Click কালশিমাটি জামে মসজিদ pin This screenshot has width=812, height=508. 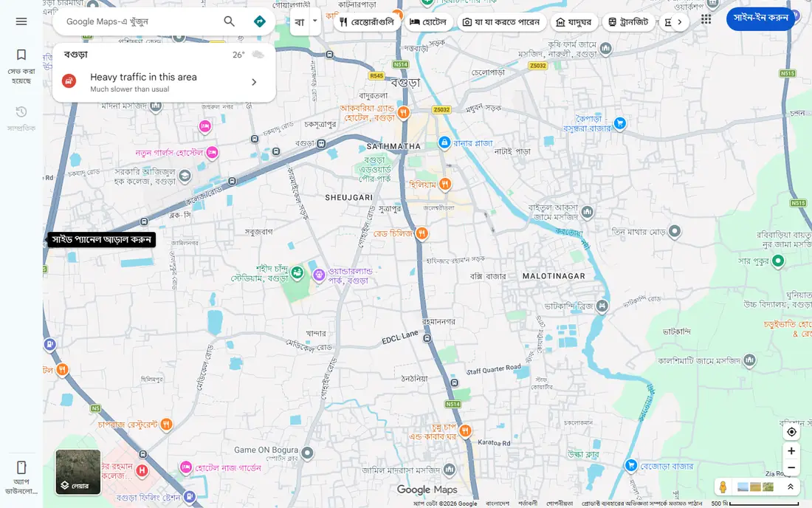[x=749, y=360]
